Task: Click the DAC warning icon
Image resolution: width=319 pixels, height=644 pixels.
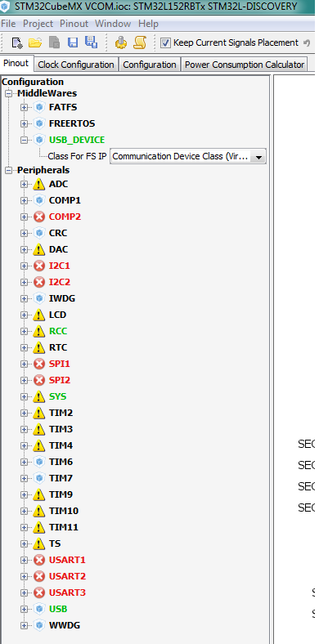Action: pos(39,250)
